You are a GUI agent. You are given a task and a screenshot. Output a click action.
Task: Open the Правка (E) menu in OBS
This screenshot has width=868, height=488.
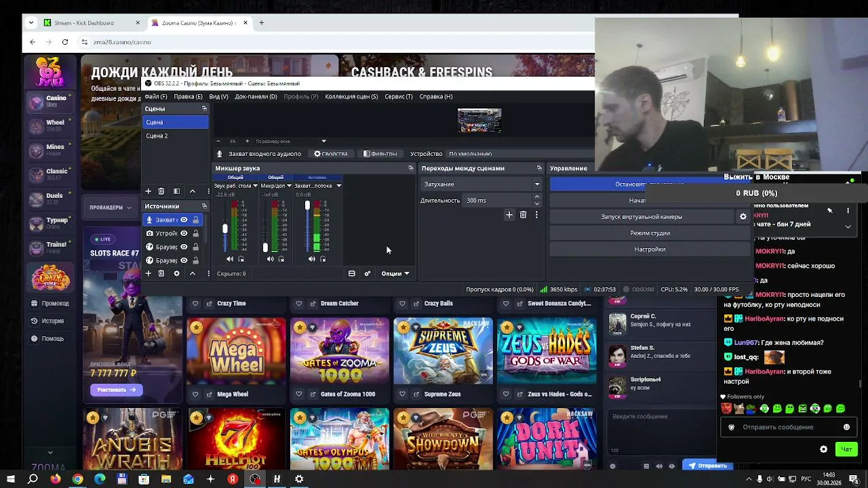[188, 96]
